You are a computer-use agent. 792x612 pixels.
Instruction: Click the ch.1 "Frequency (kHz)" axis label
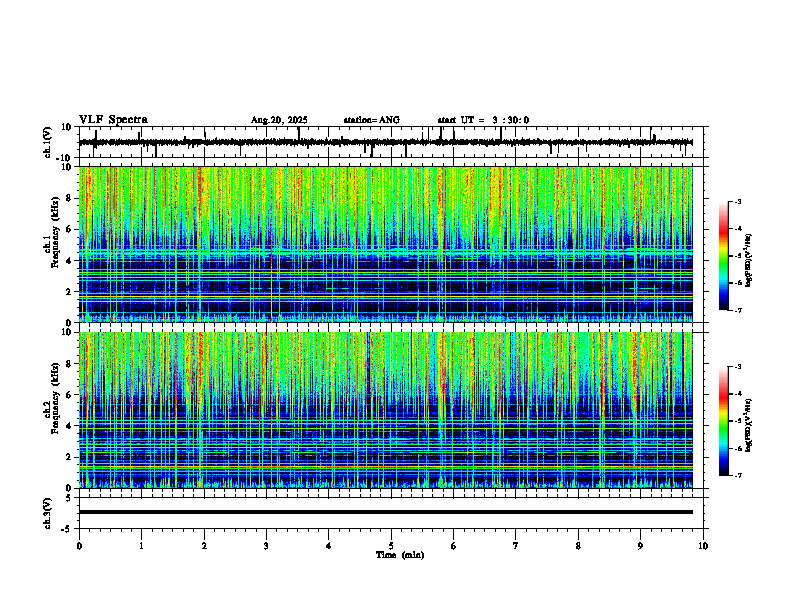(56, 232)
